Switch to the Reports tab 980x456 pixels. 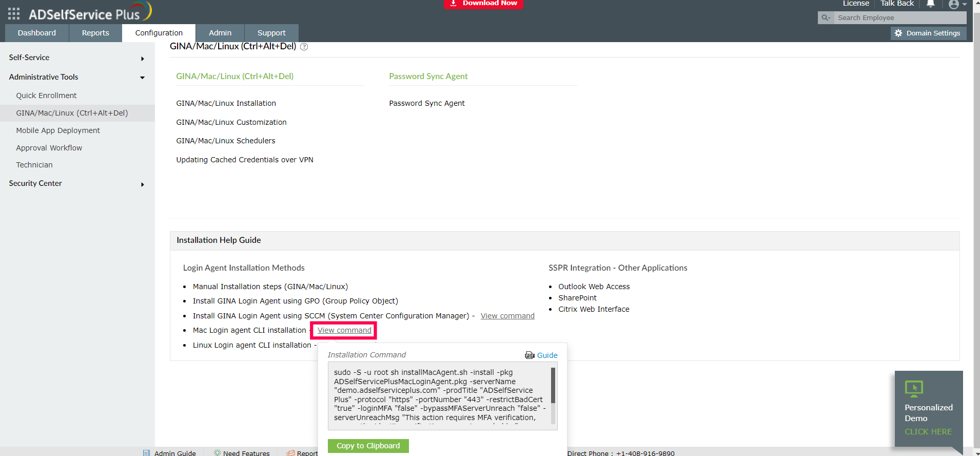coord(95,33)
